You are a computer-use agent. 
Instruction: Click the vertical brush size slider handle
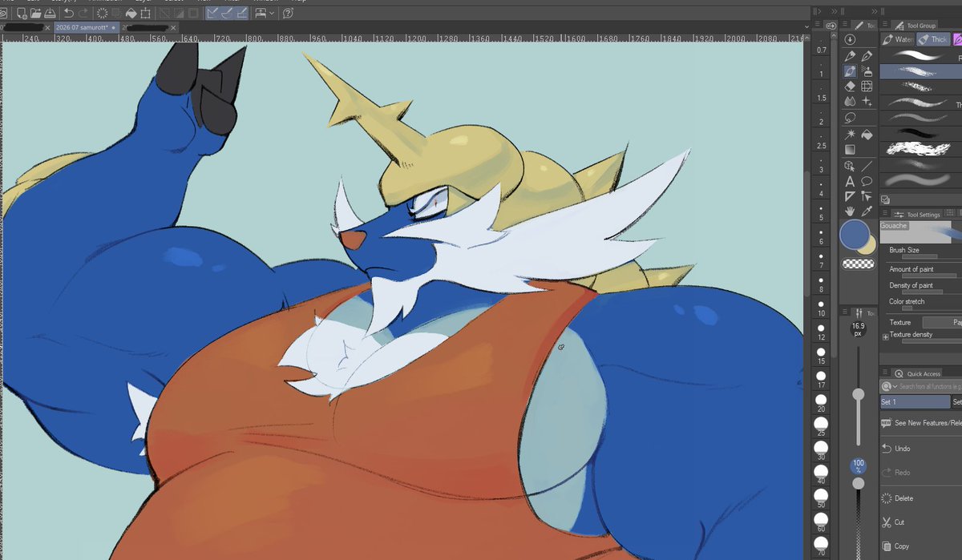tap(859, 394)
